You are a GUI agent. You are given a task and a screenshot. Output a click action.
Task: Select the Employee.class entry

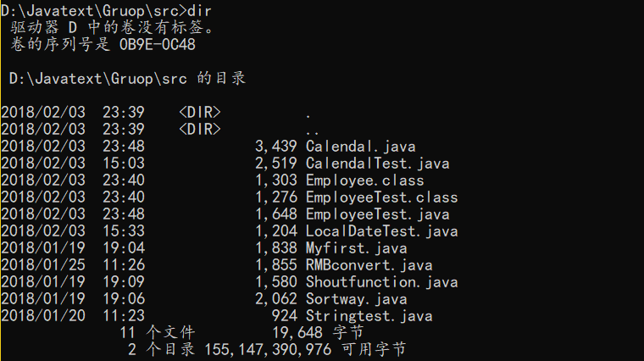(x=364, y=180)
